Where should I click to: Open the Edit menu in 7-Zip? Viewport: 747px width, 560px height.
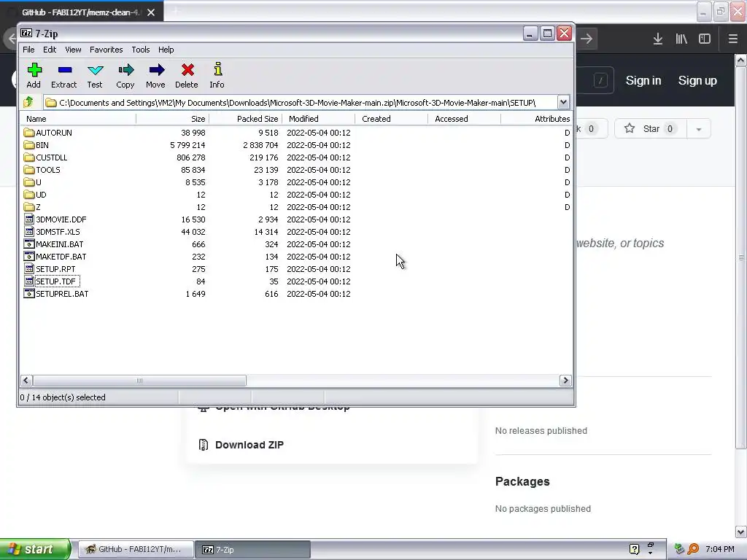(50, 50)
